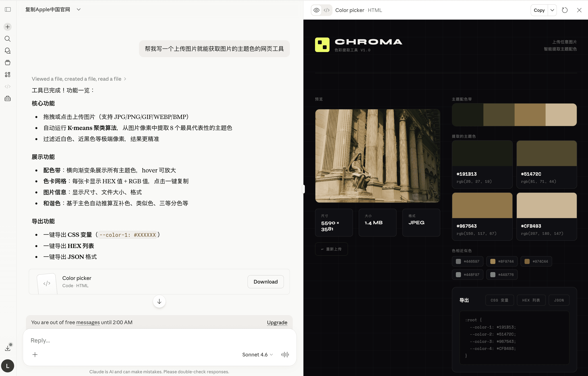The height and width of the screenshot is (376, 588).
Task: Click the #967543 color card
Action: coord(482,216)
